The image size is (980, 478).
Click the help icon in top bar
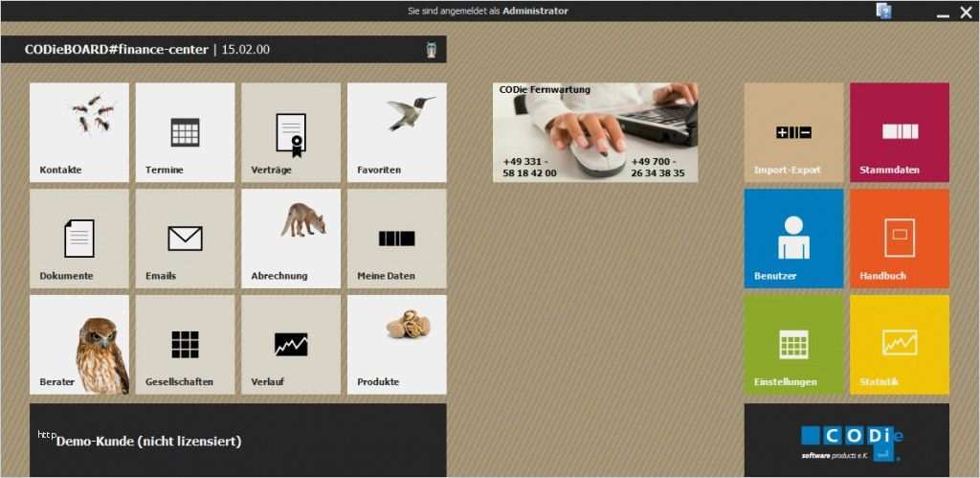coord(883,11)
